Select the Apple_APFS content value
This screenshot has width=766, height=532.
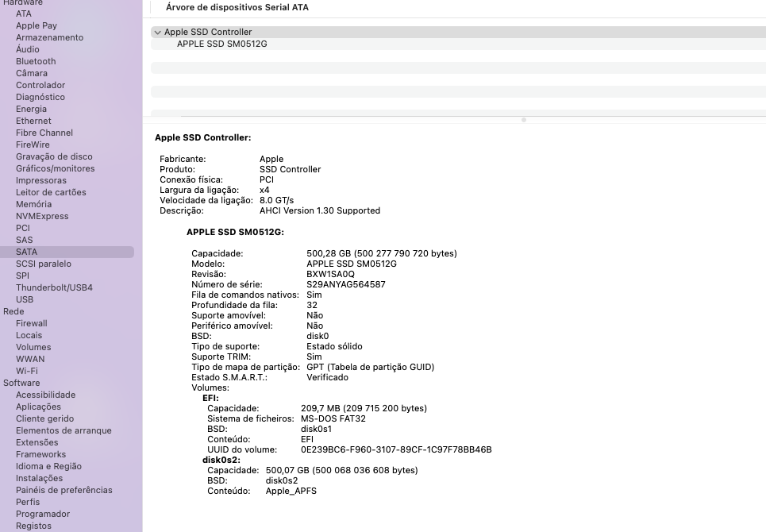coord(291,491)
